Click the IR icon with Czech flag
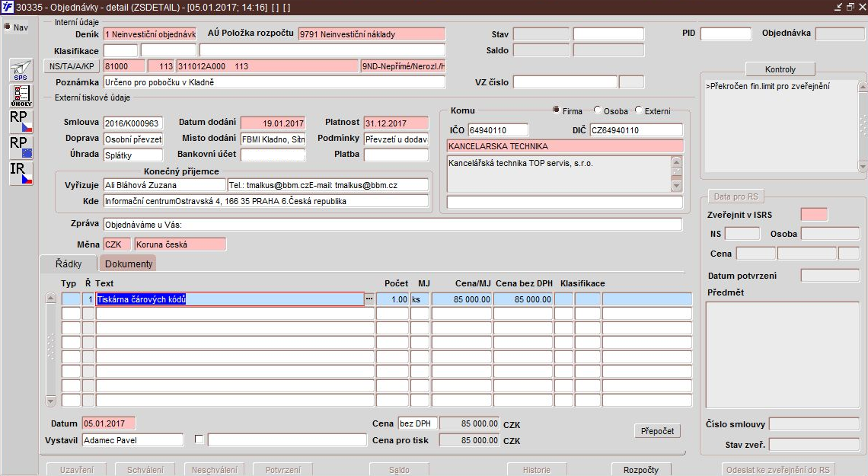Screen dimensions: 868x476 tap(21, 173)
